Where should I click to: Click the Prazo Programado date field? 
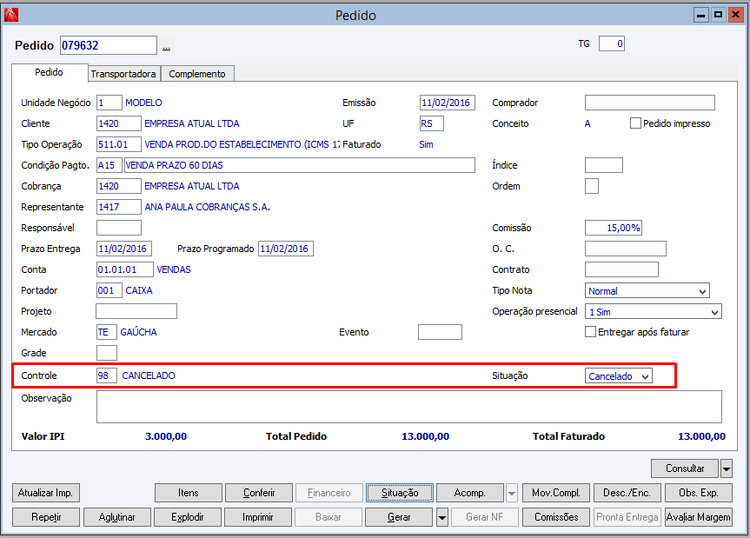pos(286,249)
